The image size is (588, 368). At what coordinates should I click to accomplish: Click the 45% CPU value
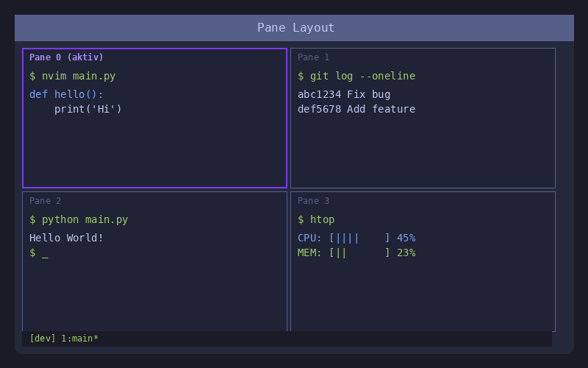(x=406, y=238)
